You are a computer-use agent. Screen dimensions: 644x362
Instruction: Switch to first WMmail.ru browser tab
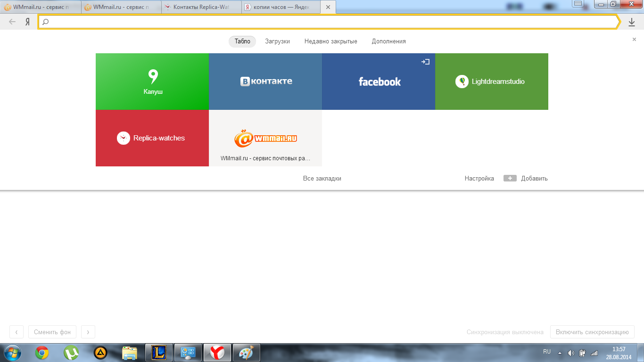[x=41, y=7]
